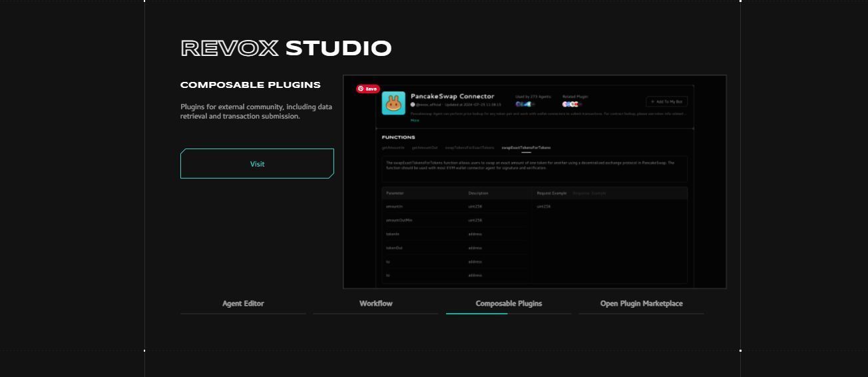
Task: Open the PancakeSwap Connector preview image
Action: click(535, 182)
